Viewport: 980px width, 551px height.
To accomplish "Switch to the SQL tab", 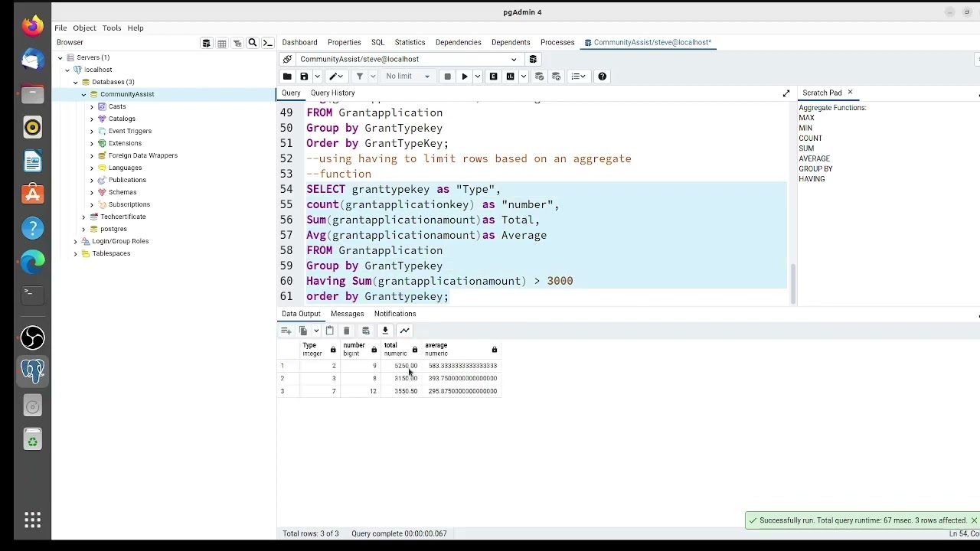I will pyautogui.click(x=378, y=42).
